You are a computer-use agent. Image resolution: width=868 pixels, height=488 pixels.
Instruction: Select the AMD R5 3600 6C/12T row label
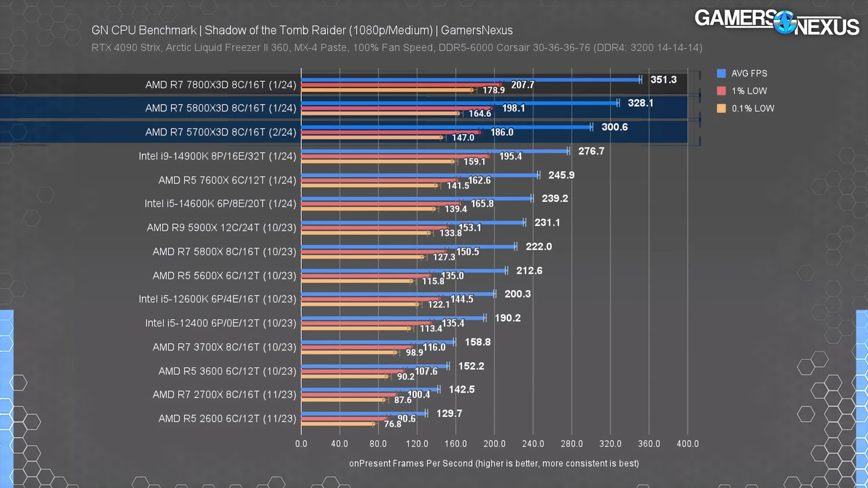pyautogui.click(x=227, y=371)
